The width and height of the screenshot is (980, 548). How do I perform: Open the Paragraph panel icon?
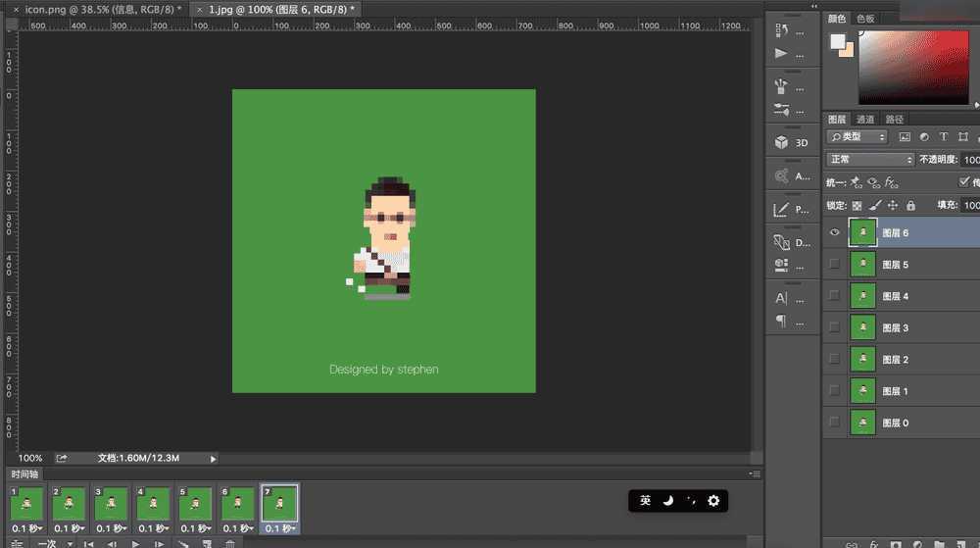781,321
